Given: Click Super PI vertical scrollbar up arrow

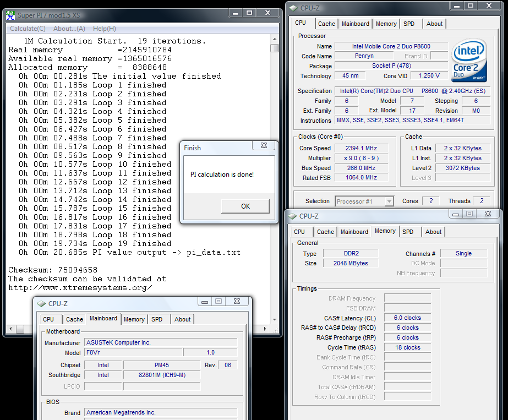Looking at the screenshot, I should [275, 39].
